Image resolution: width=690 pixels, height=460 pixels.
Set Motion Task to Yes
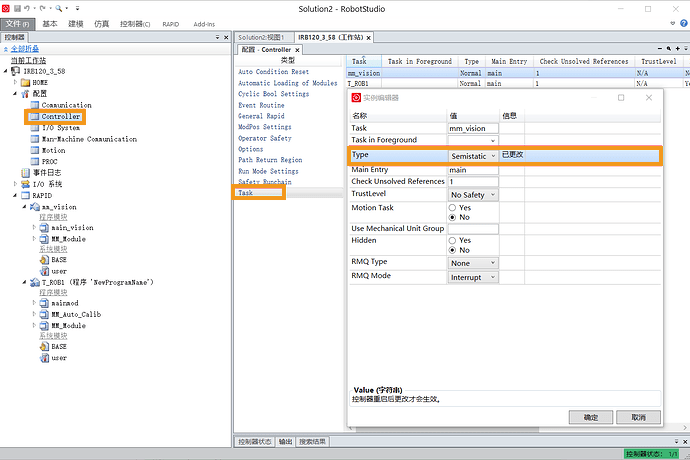coord(454,207)
